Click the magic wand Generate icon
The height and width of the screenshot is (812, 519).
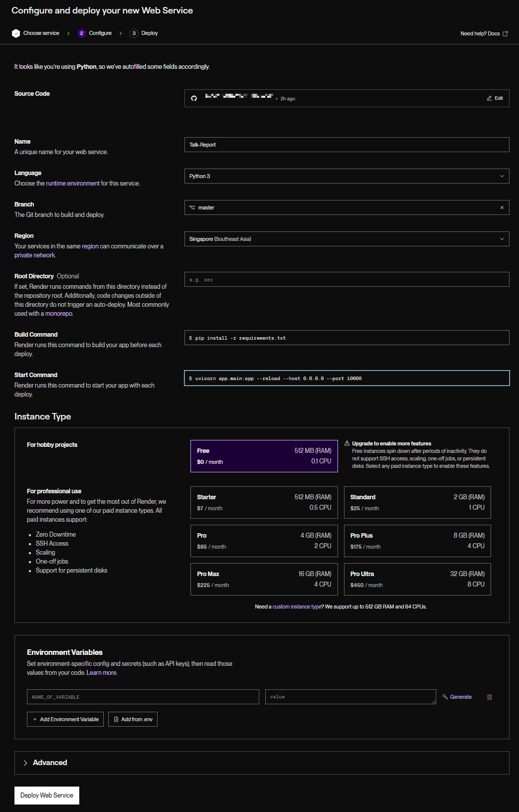[445, 697]
